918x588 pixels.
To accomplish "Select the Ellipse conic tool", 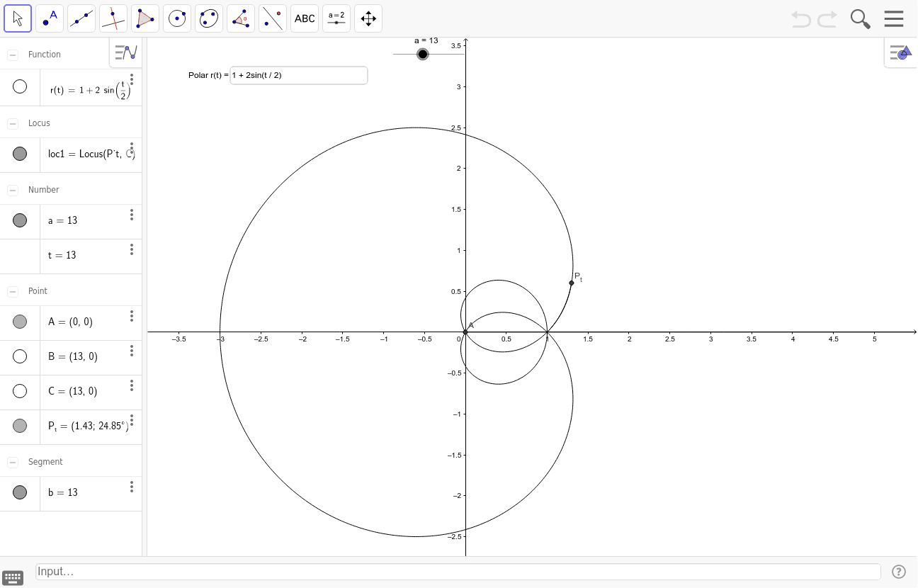I will coord(209,18).
